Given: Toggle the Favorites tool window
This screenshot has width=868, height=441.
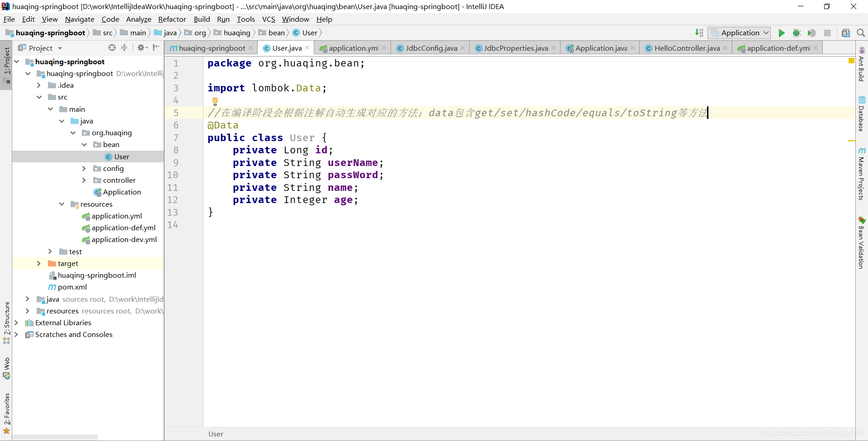Looking at the screenshot, I should (x=6, y=413).
